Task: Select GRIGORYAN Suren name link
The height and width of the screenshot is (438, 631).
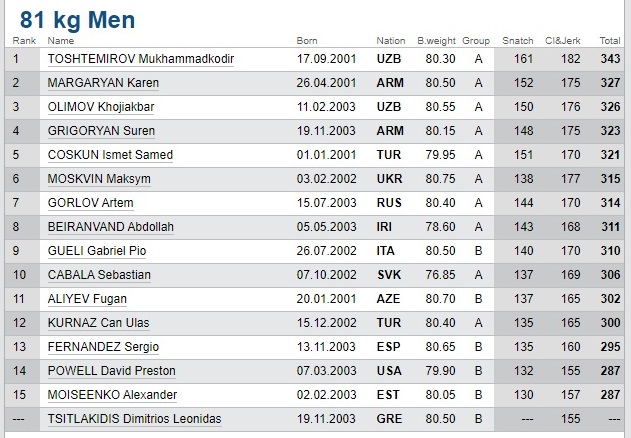Action: 103,131
